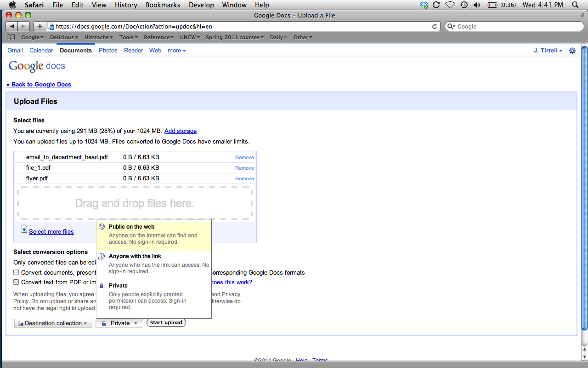Screen dimensions: 588x368
Task: Open the Window menu
Action: coord(234,5)
